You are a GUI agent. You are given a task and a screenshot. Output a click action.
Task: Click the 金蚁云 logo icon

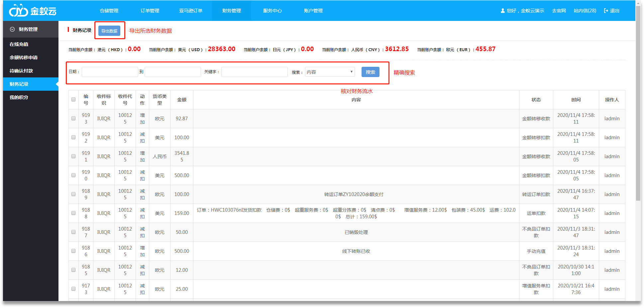pyautogui.click(x=18, y=11)
